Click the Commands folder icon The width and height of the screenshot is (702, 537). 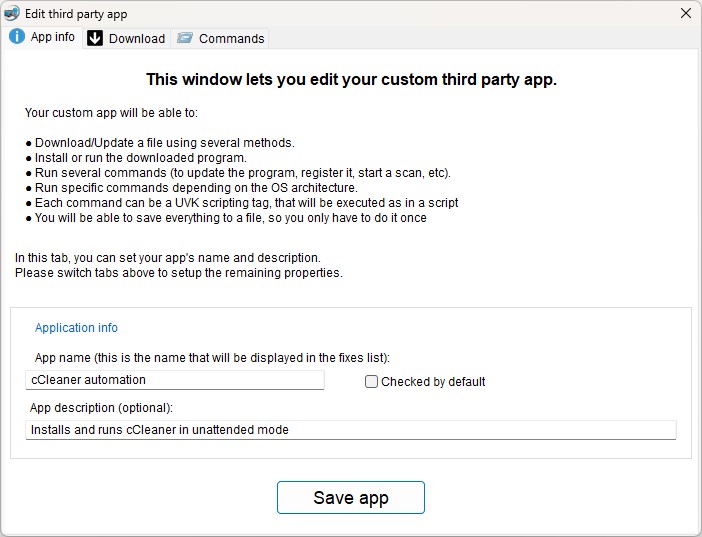185,38
